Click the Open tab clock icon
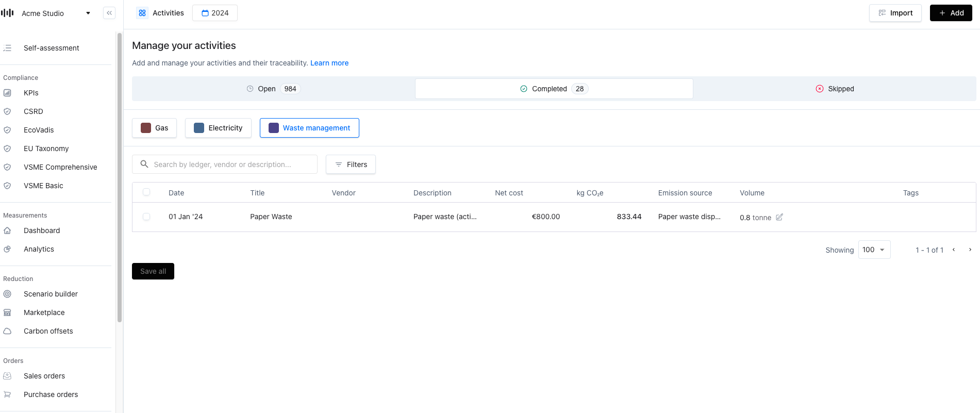The image size is (980, 413). point(250,89)
